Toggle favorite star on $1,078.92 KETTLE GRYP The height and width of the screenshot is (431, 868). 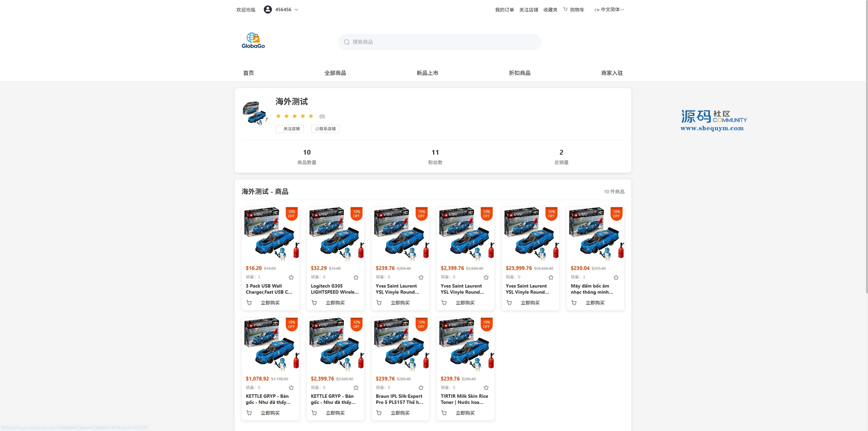point(291,388)
